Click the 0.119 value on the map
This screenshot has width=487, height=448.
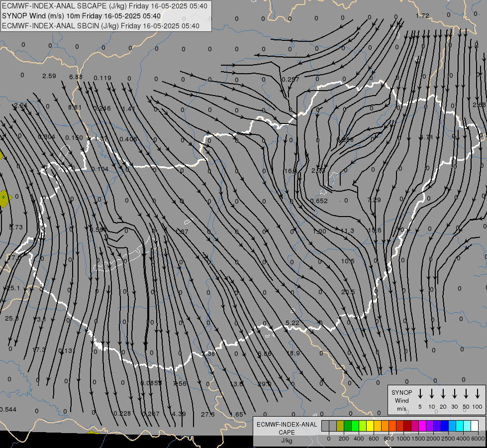(x=102, y=78)
